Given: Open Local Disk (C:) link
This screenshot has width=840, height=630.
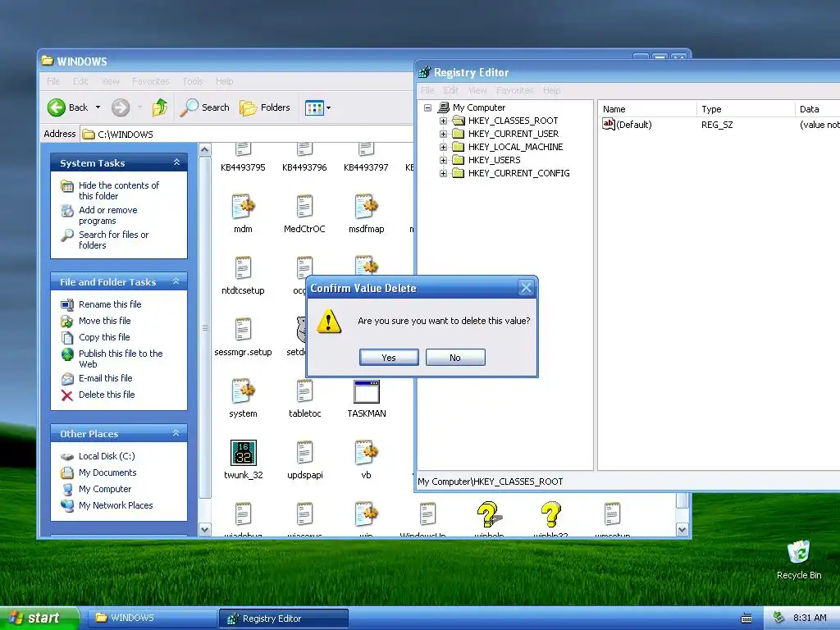Looking at the screenshot, I should [x=107, y=456].
